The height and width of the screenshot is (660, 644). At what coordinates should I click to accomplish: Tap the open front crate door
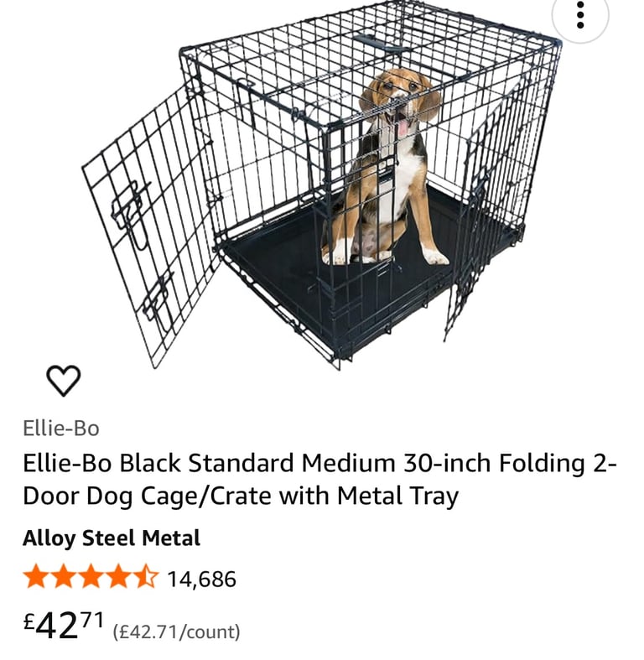(149, 227)
